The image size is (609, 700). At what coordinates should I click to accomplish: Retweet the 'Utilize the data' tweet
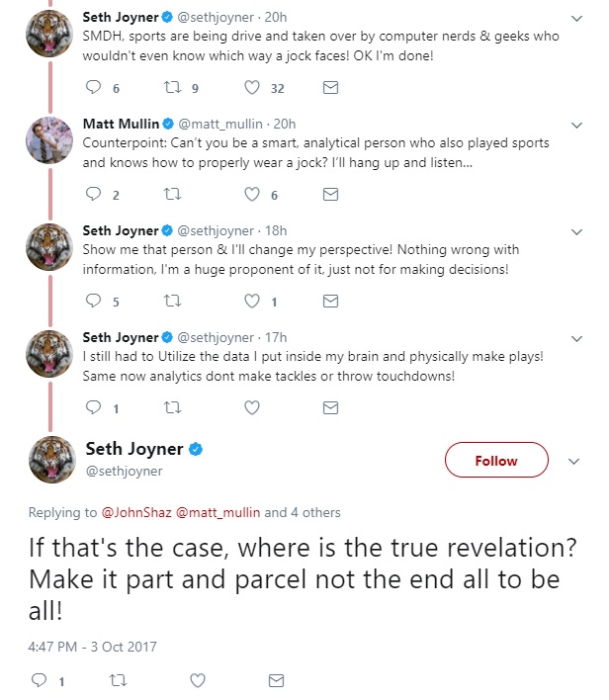(173, 406)
